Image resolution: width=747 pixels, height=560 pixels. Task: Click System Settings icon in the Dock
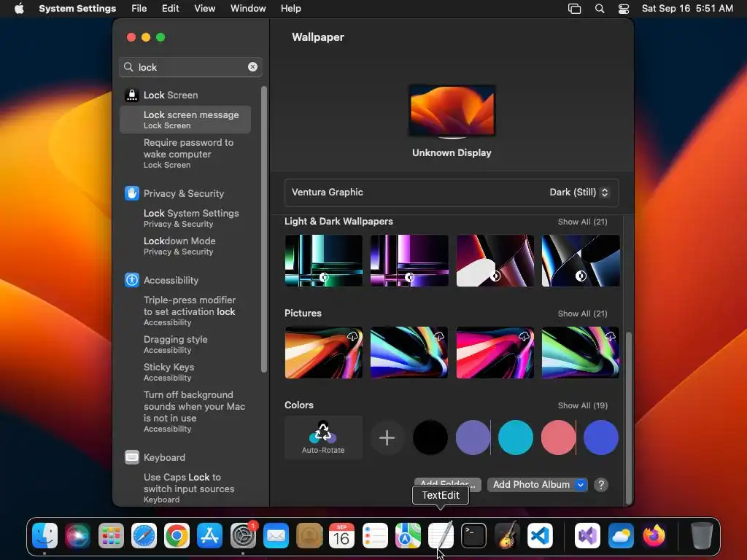[243, 536]
